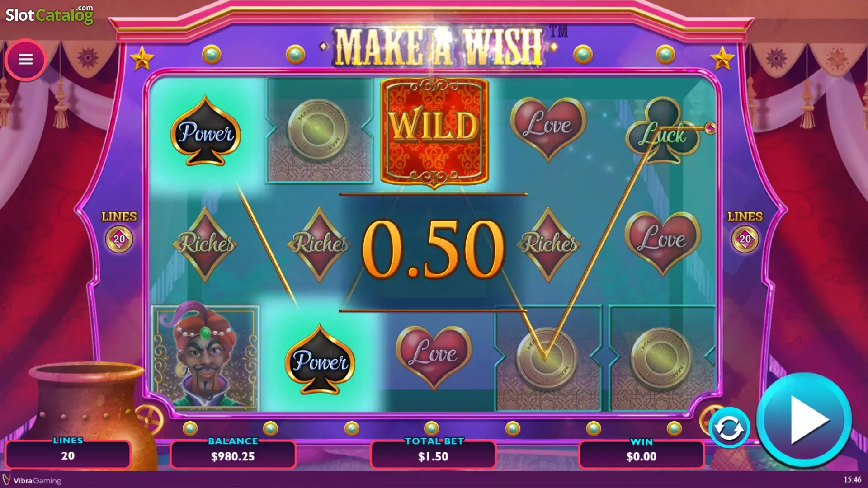Click the large spin play button
Image resolution: width=868 pixels, height=488 pixels.
pos(804,420)
